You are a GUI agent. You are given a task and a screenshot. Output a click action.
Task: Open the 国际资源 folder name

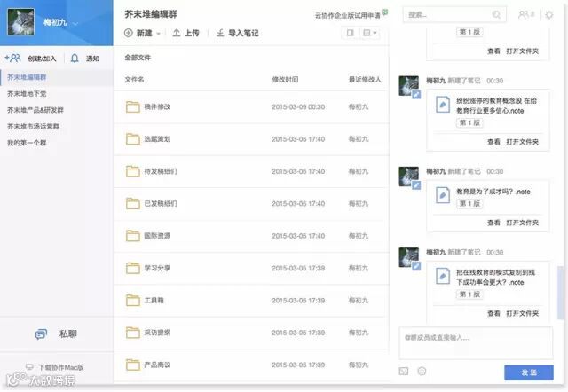pyautogui.click(x=157, y=236)
